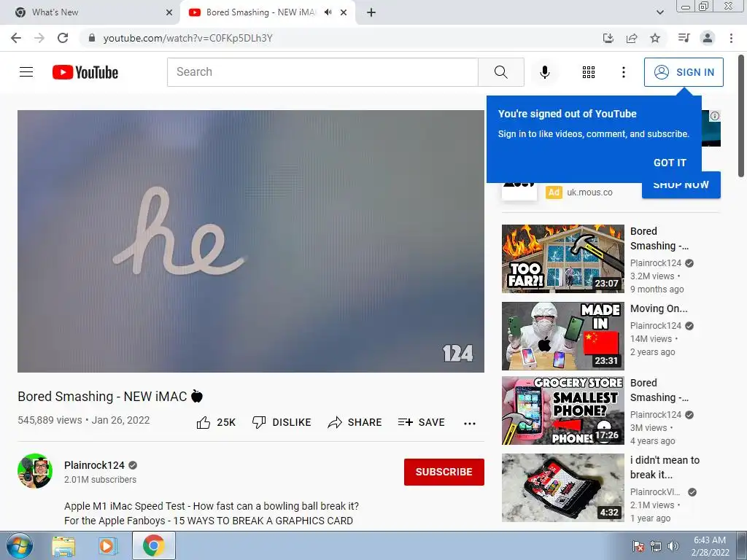
Task: Click the SHOP NOW ad button
Action: (681, 186)
